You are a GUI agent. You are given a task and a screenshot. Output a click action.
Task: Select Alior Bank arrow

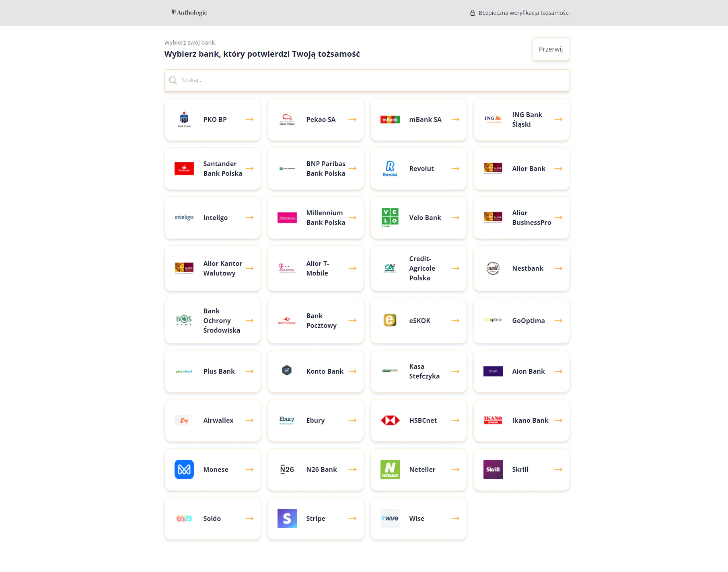coord(558,169)
